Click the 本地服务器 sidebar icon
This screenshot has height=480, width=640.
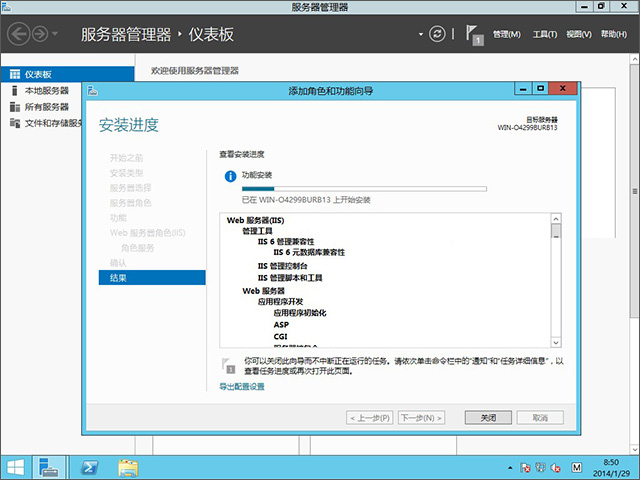click(15, 91)
